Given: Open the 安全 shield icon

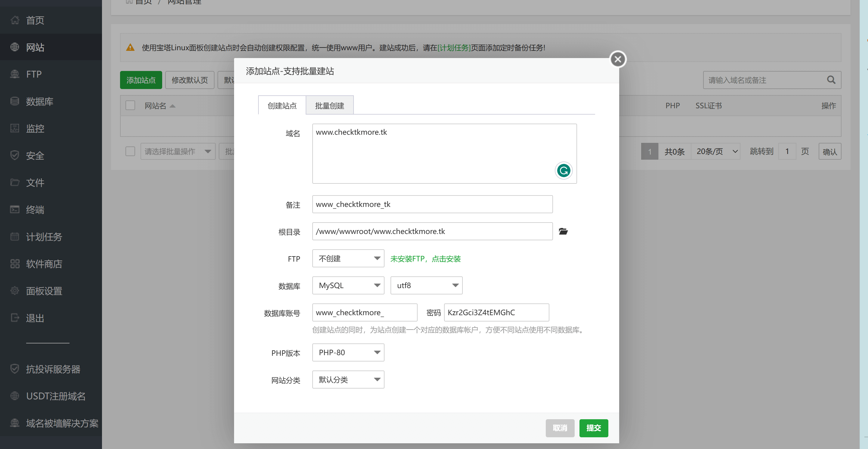Looking at the screenshot, I should coord(14,155).
